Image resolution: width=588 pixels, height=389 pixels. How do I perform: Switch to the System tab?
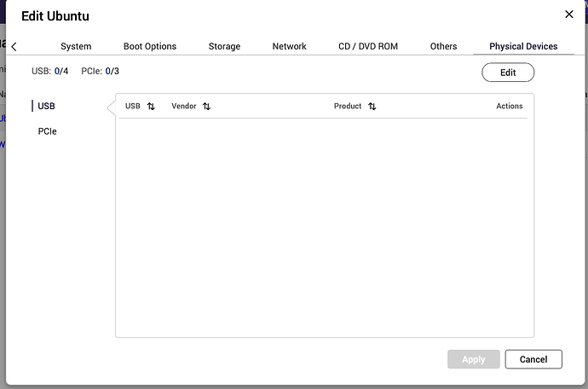[x=76, y=46]
